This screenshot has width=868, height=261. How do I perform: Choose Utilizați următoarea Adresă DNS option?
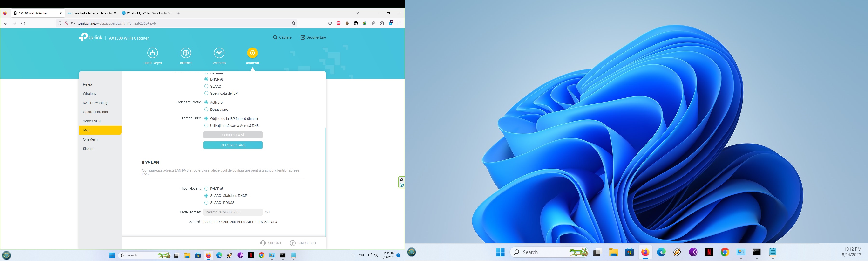coord(207,126)
